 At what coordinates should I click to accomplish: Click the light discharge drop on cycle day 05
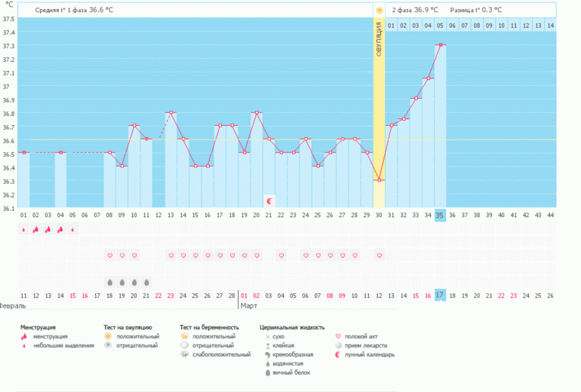pyautogui.click(x=72, y=230)
